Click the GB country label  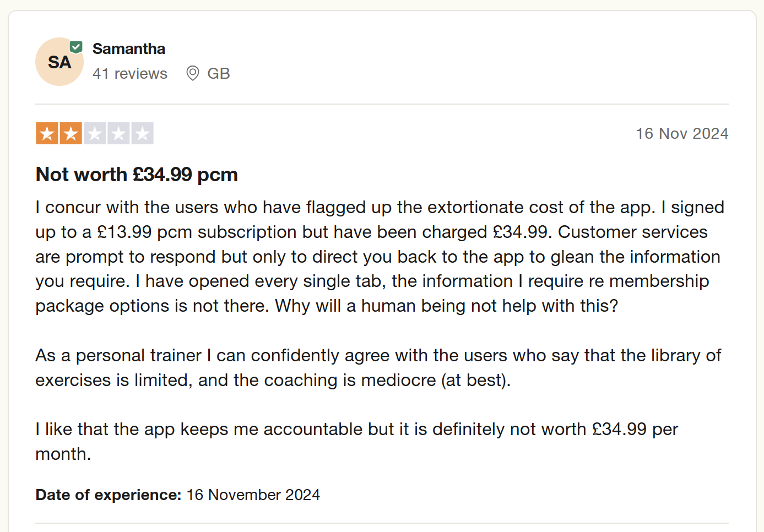[219, 73]
